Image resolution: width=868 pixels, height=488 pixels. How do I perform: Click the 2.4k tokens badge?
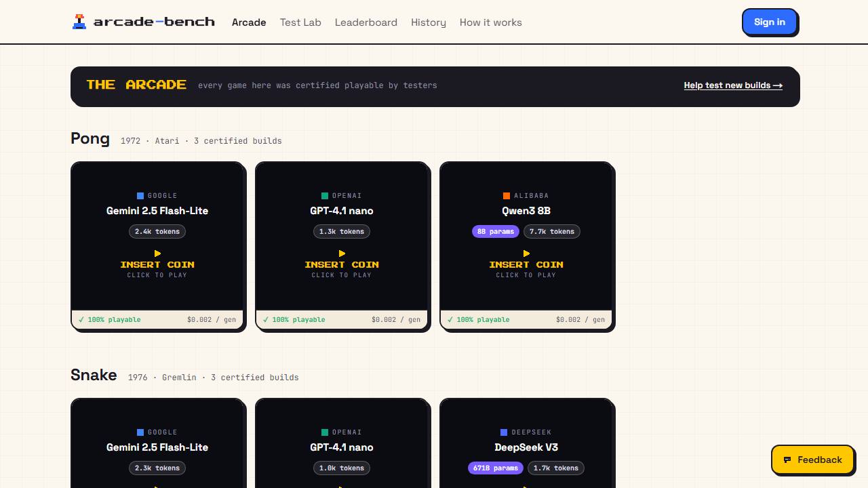click(157, 232)
